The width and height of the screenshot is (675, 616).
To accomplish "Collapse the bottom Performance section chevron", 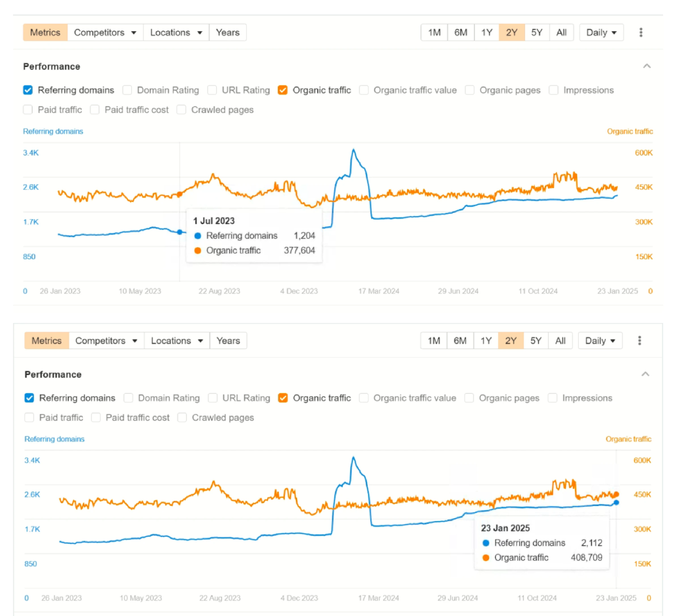I will click(645, 374).
